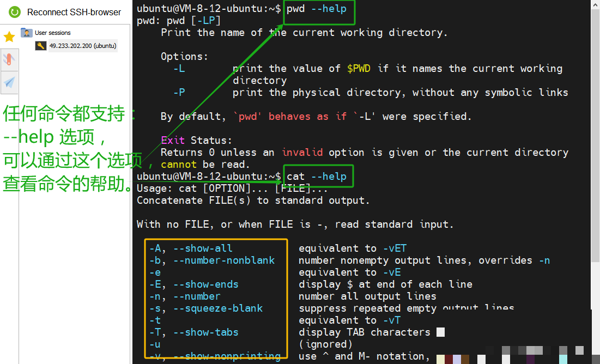This screenshot has height=364, width=600.
Task: Click 'With no FILE, or when FILE is -' line
Action: (295, 225)
